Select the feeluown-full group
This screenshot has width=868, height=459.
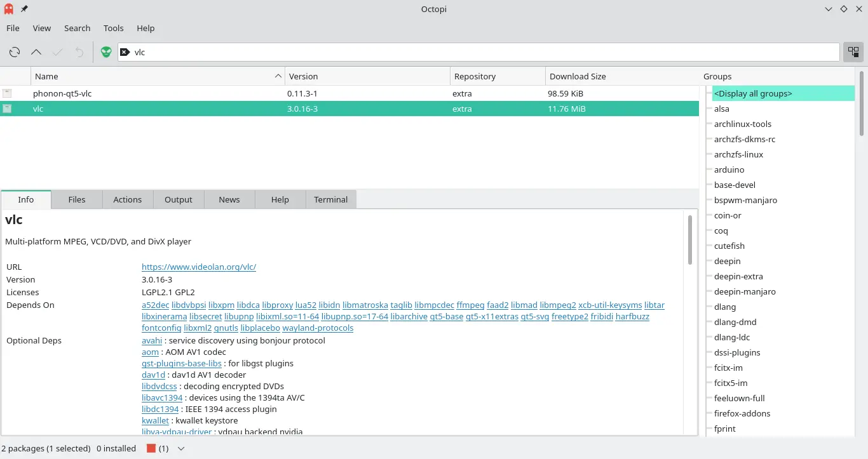click(x=740, y=398)
